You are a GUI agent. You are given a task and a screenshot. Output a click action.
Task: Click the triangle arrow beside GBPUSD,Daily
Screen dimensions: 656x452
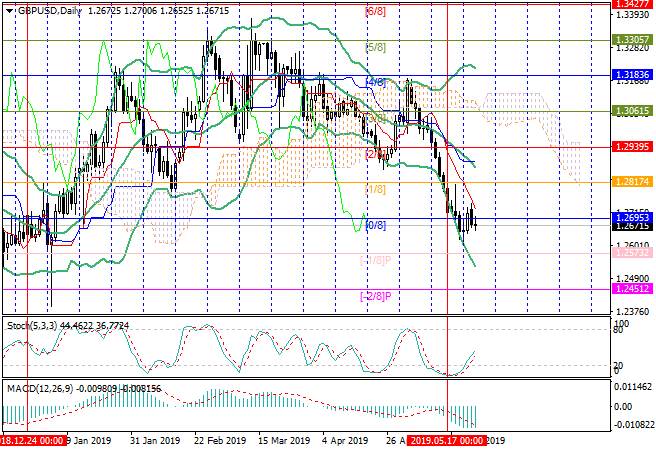point(7,9)
